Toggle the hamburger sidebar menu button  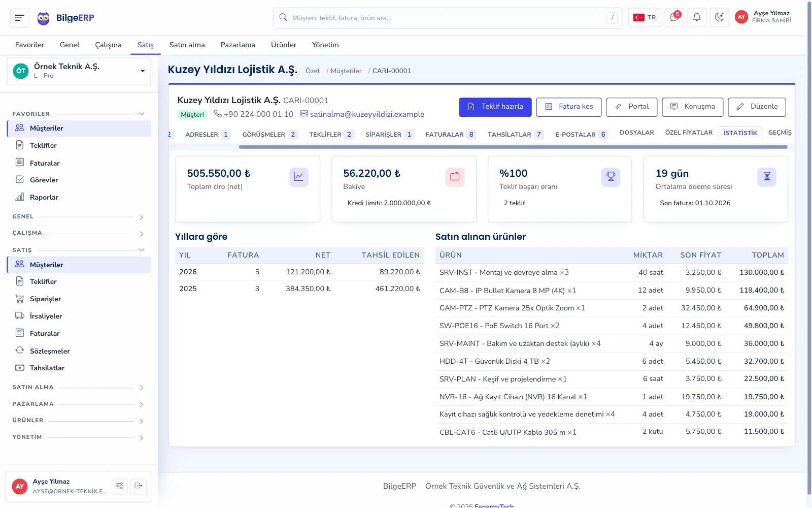tap(20, 18)
